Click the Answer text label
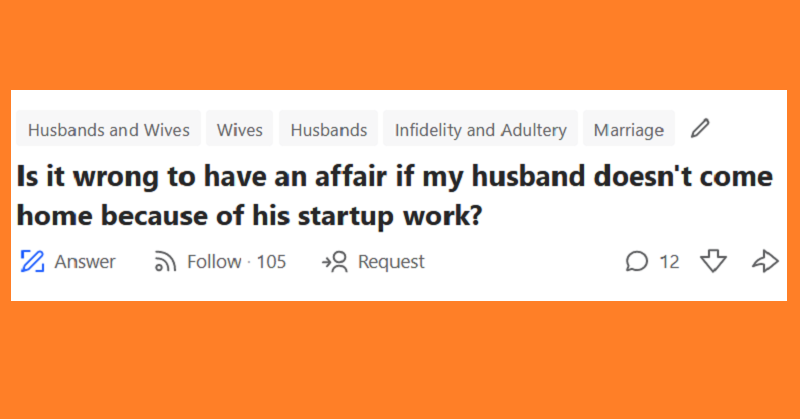The image size is (800, 419). coord(85,262)
